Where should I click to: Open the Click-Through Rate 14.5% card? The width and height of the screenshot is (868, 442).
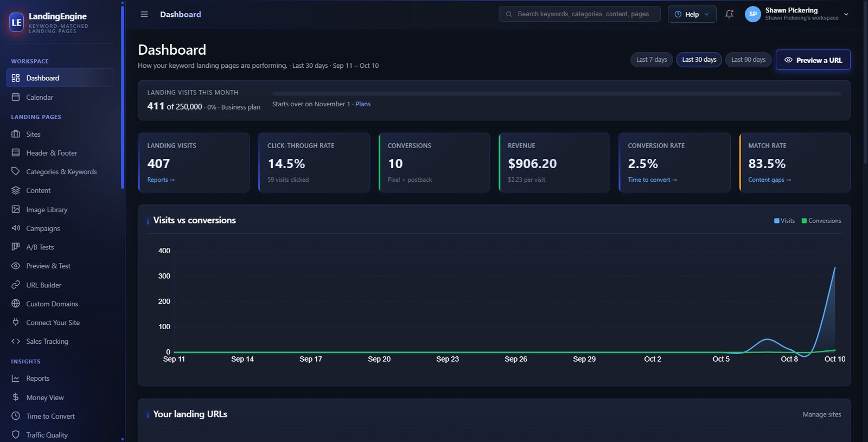click(314, 162)
